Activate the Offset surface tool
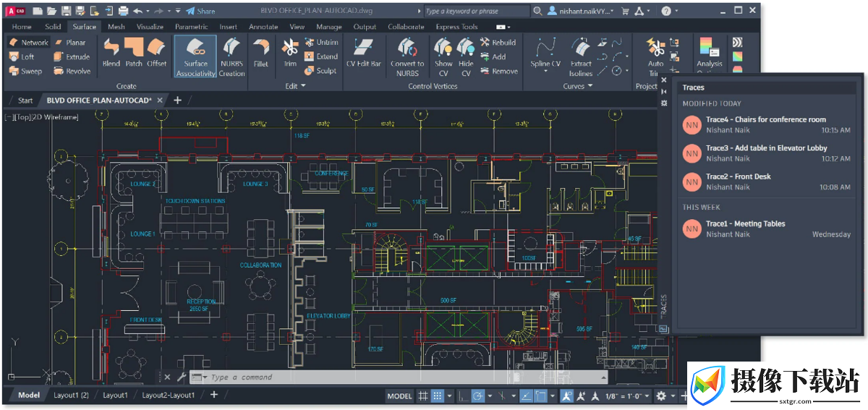The image size is (868, 410). point(157,53)
